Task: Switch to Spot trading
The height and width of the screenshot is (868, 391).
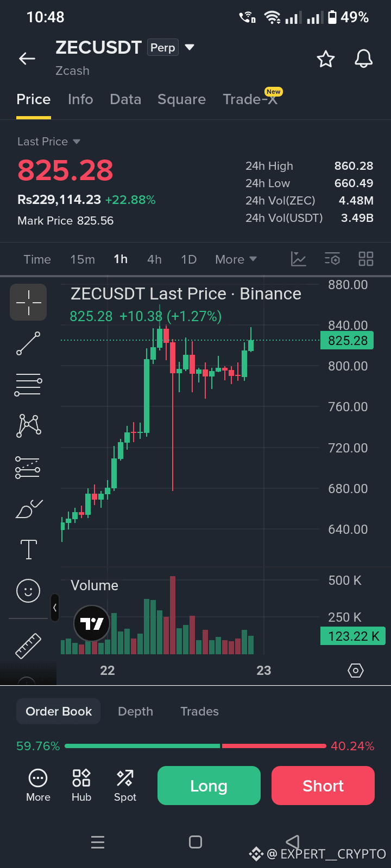Action: [x=125, y=786]
